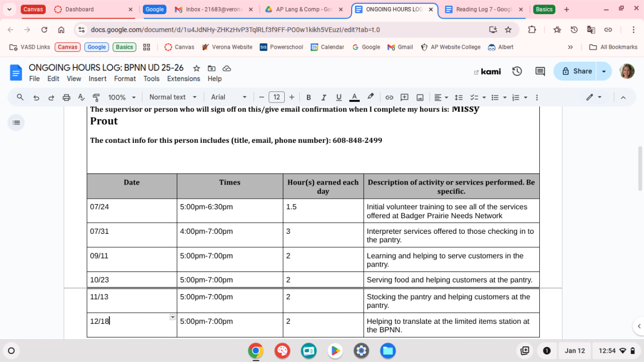644x362 pixels.
Task: Toggle underline formatting
Action: [x=339, y=98]
